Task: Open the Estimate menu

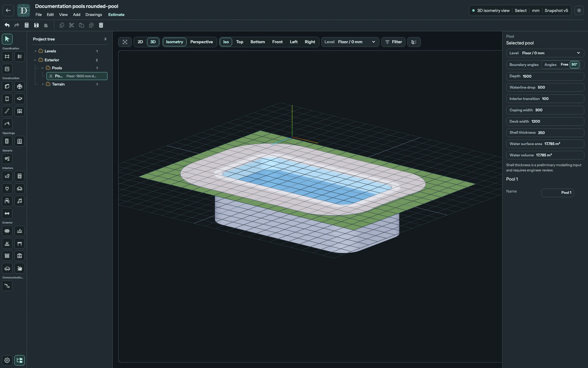Action: (x=116, y=15)
